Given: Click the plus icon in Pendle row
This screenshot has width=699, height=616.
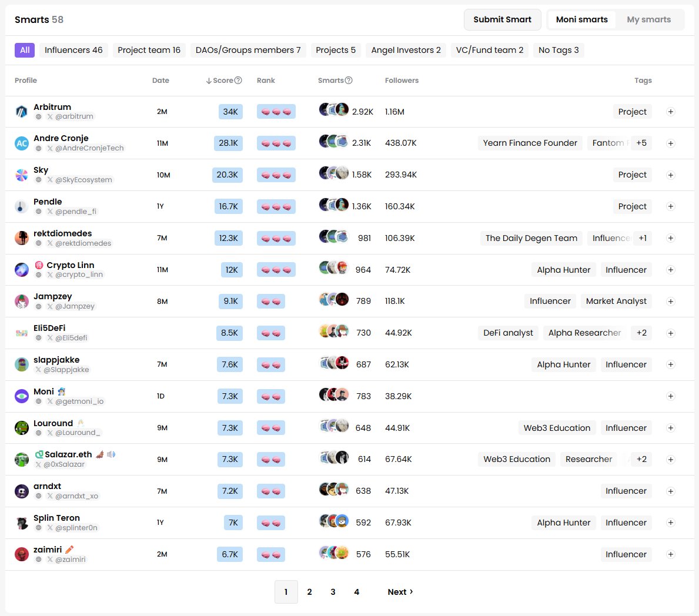Looking at the screenshot, I should (670, 206).
